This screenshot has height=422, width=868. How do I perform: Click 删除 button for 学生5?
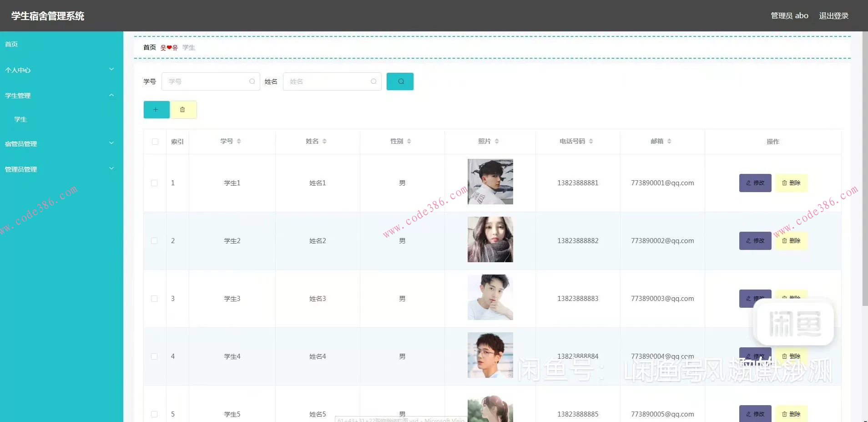coord(792,413)
